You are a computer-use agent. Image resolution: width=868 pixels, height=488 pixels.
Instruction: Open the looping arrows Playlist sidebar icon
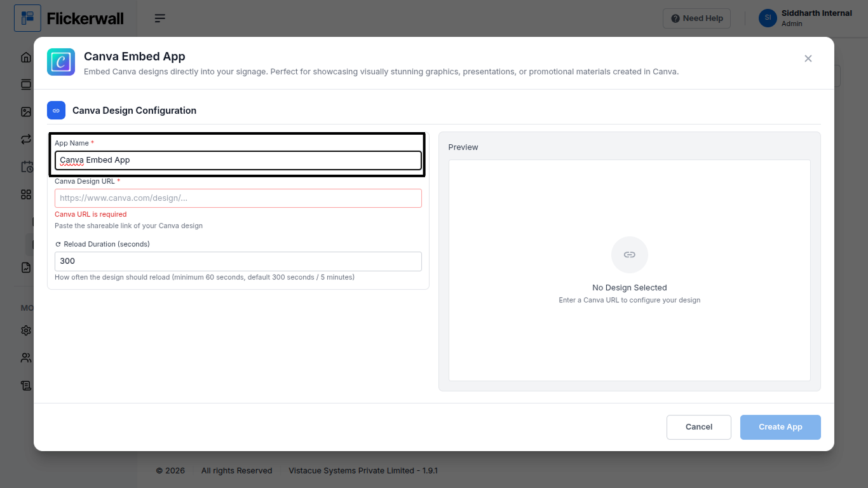[26, 139]
